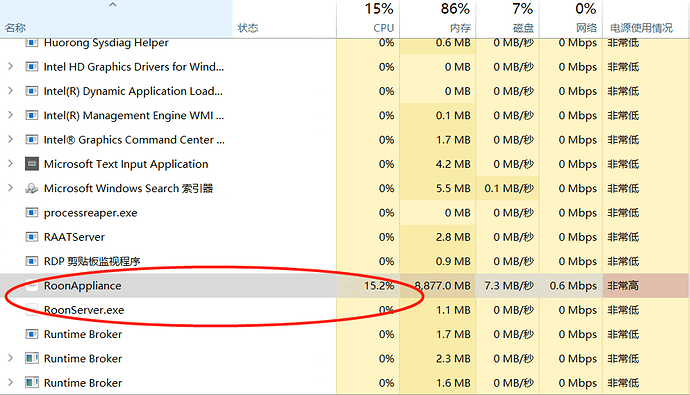The height and width of the screenshot is (395, 690).
Task: Expand the Microsoft Text Input Application group
Action: point(11,164)
